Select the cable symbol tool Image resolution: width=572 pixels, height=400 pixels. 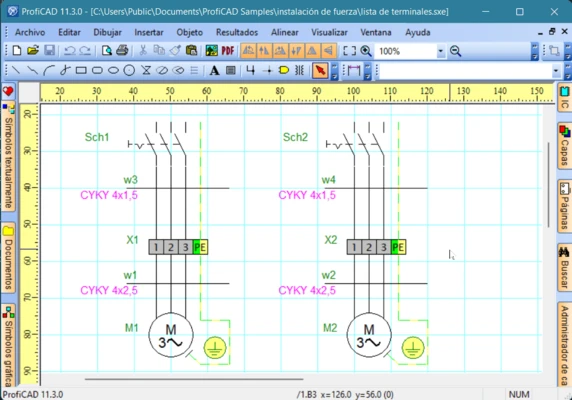coord(299,70)
